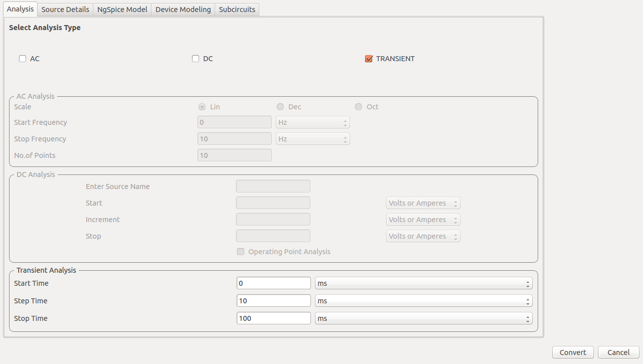Click the Start Frequency label

pyautogui.click(x=41, y=122)
